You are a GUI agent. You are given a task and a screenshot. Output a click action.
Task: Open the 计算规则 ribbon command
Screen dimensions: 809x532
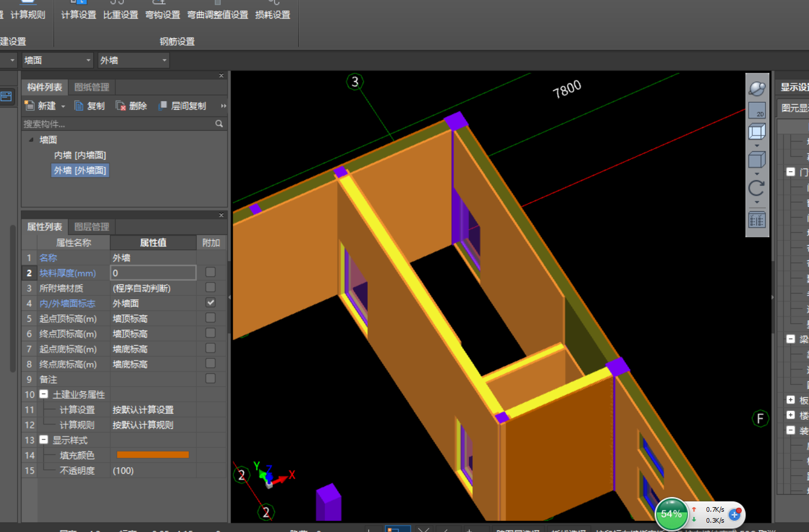(28, 10)
